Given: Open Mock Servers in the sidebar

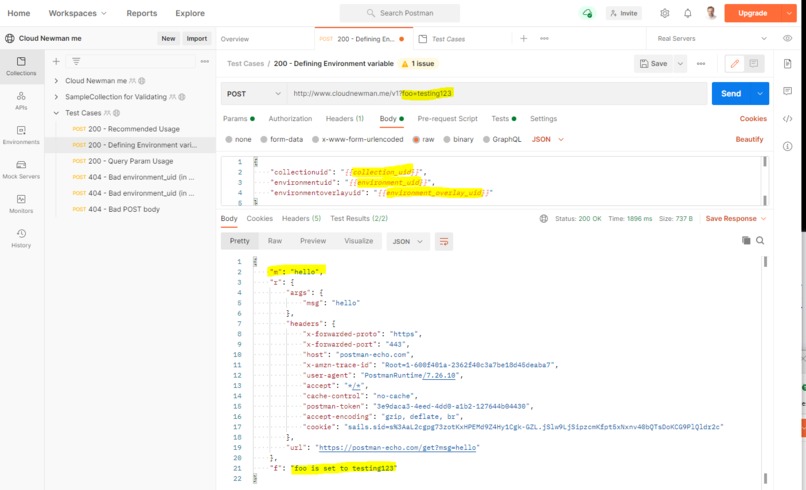Looking at the screenshot, I should (x=21, y=169).
